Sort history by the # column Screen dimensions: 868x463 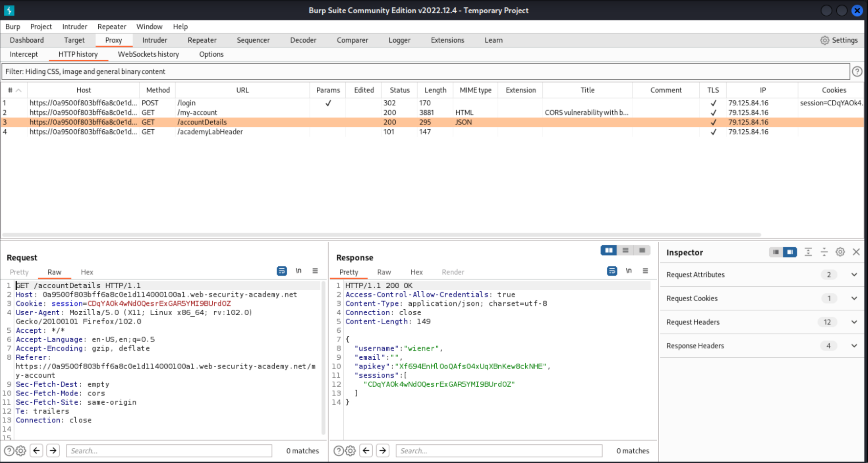coord(14,90)
